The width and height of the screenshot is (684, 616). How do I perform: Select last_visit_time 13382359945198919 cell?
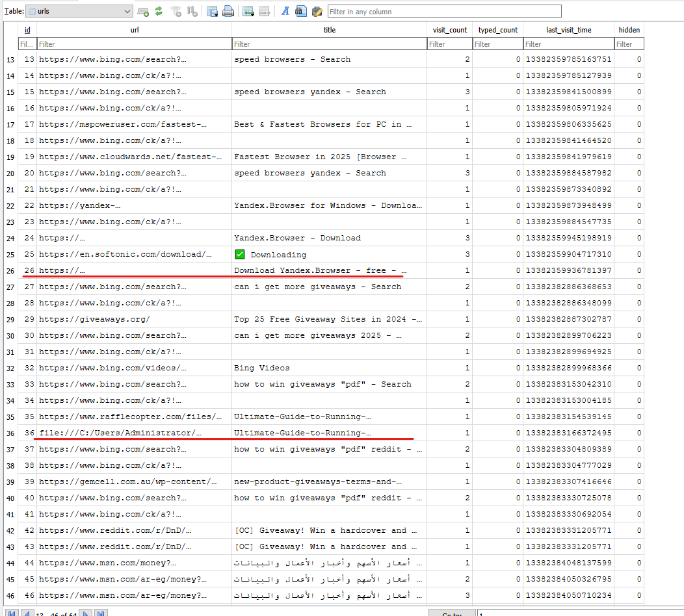tap(568, 238)
